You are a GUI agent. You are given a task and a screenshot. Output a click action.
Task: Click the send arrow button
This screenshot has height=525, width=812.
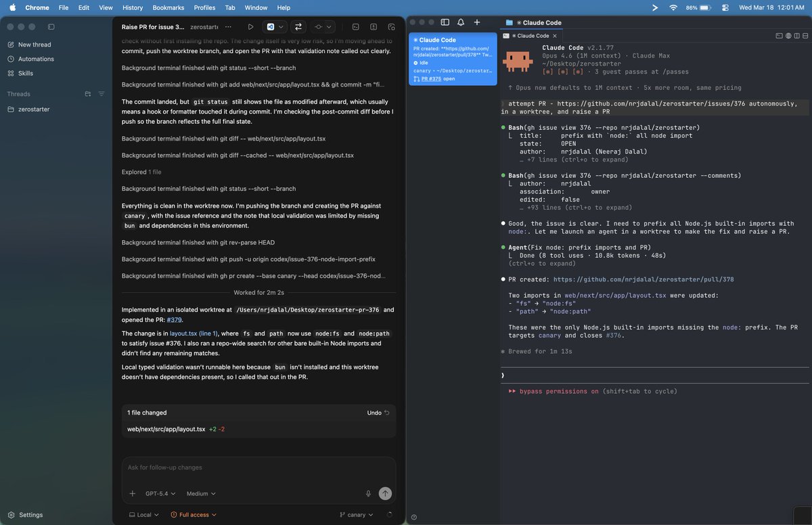click(x=385, y=494)
